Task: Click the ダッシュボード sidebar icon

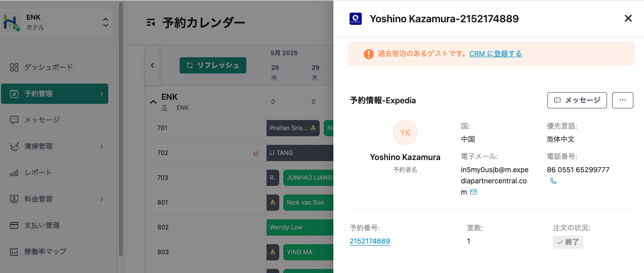Action: [14, 67]
